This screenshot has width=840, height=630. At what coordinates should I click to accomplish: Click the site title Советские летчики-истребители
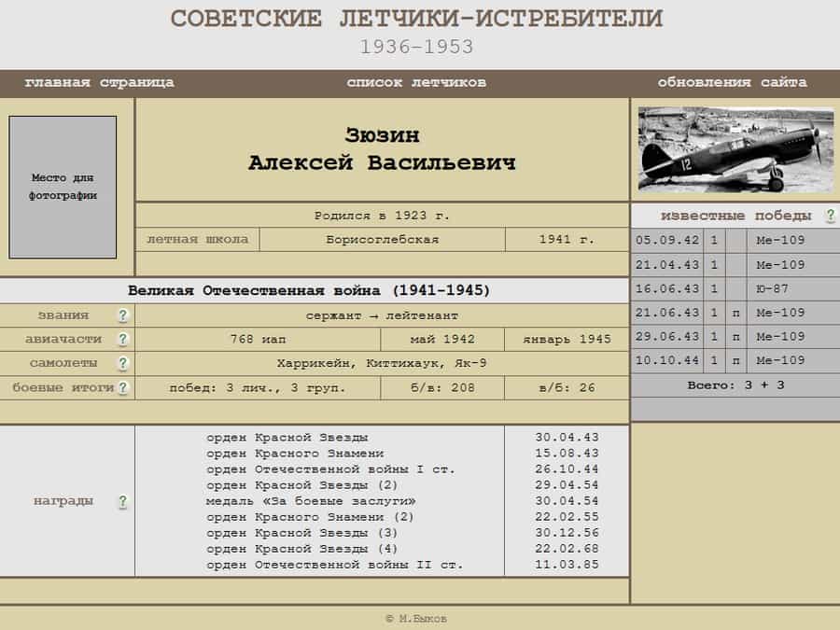pos(416,19)
